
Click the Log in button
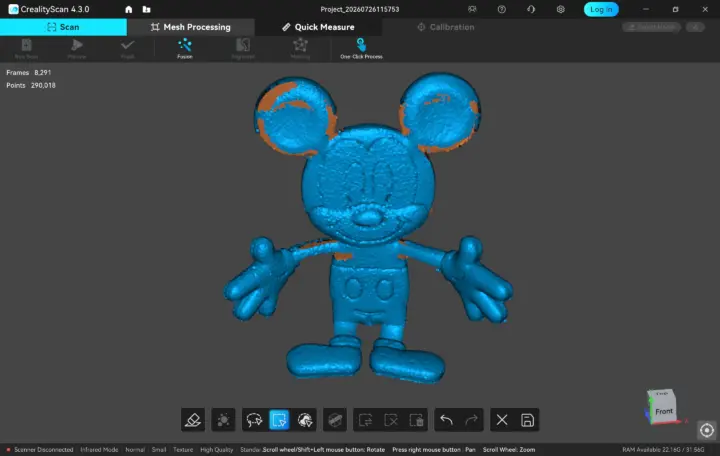point(601,9)
